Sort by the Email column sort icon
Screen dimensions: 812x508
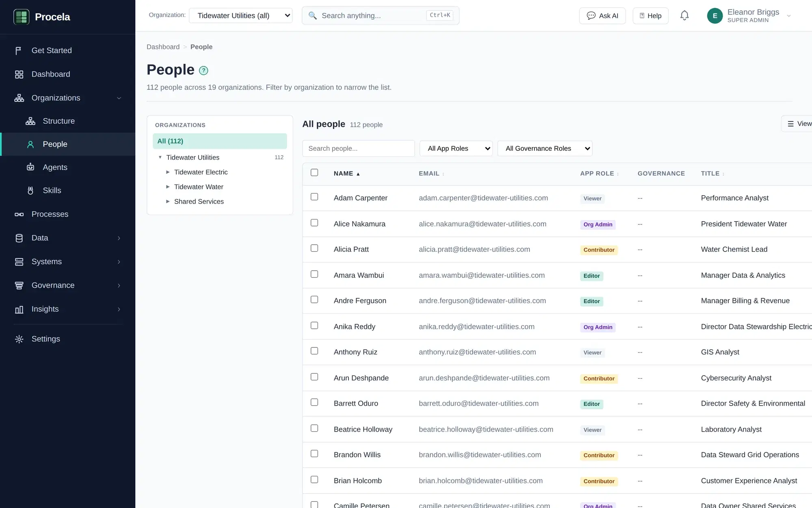point(443,174)
